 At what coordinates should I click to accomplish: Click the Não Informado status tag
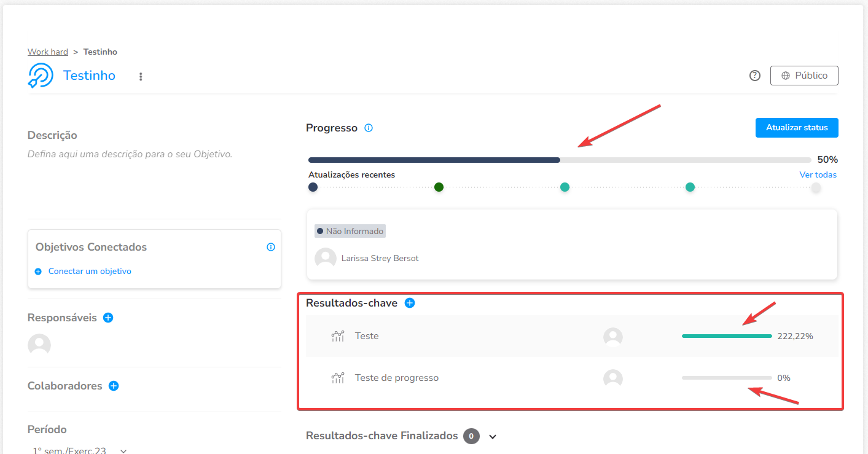pos(350,231)
